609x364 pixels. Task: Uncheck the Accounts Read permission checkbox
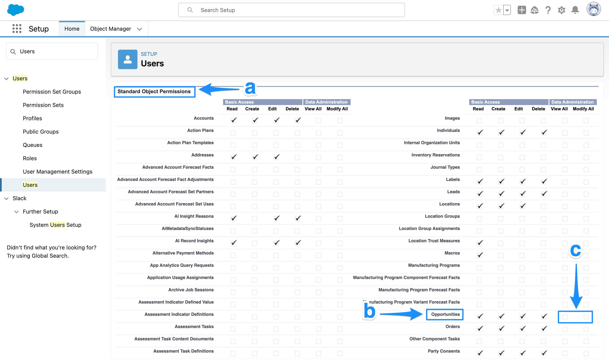pyautogui.click(x=233, y=120)
